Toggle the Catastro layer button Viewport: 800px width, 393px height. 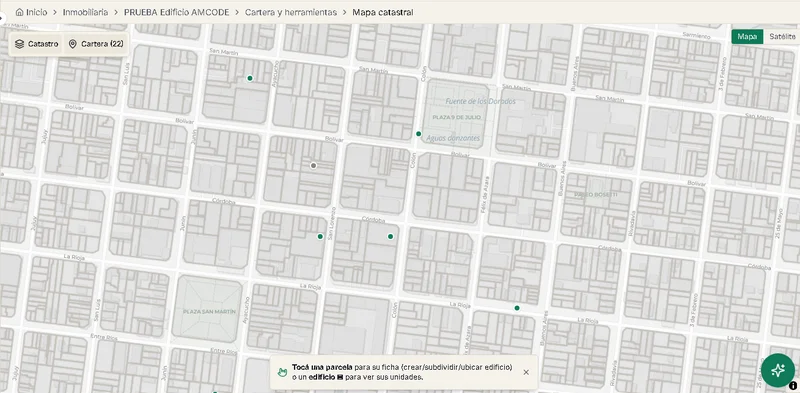36,44
